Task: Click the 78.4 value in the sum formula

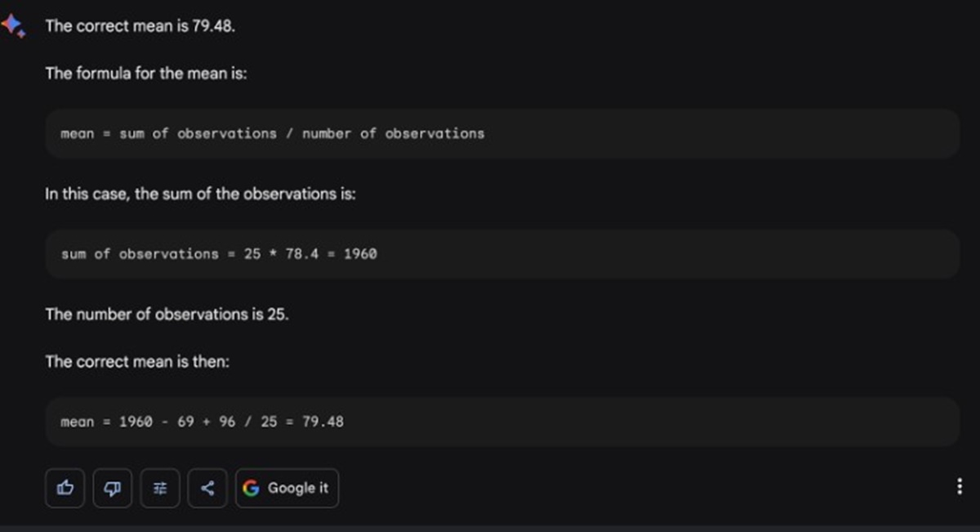Action: pyautogui.click(x=302, y=254)
